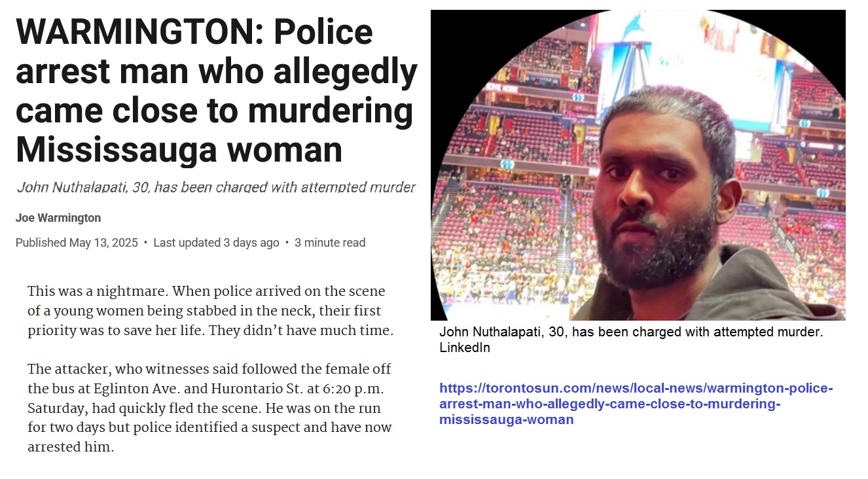Screen dimensions: 868x479
Task: Click the LinkedIn photo credit text
Action: 464,348
